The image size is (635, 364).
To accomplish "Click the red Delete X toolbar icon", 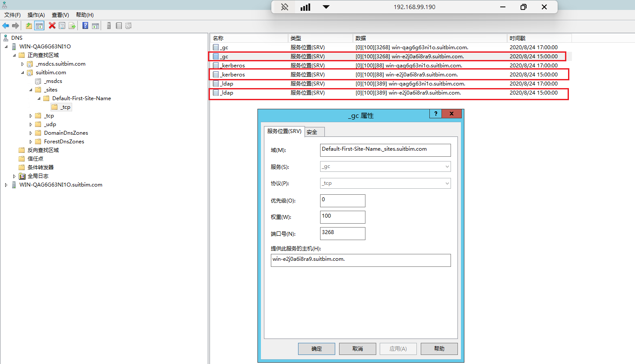I will (x=52, y=26).
